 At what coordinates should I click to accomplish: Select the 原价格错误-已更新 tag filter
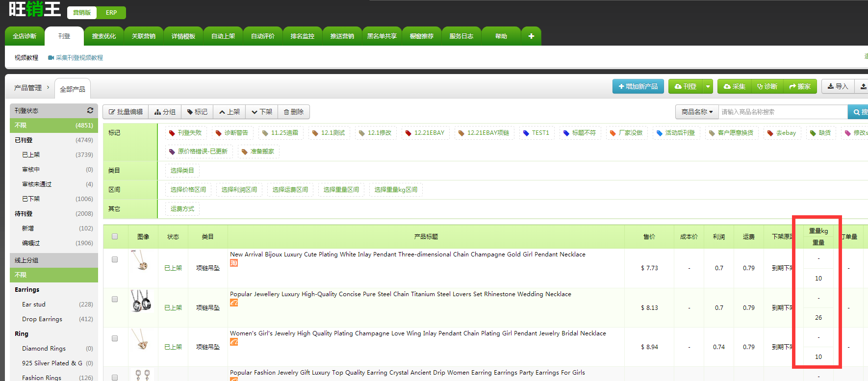199,152
